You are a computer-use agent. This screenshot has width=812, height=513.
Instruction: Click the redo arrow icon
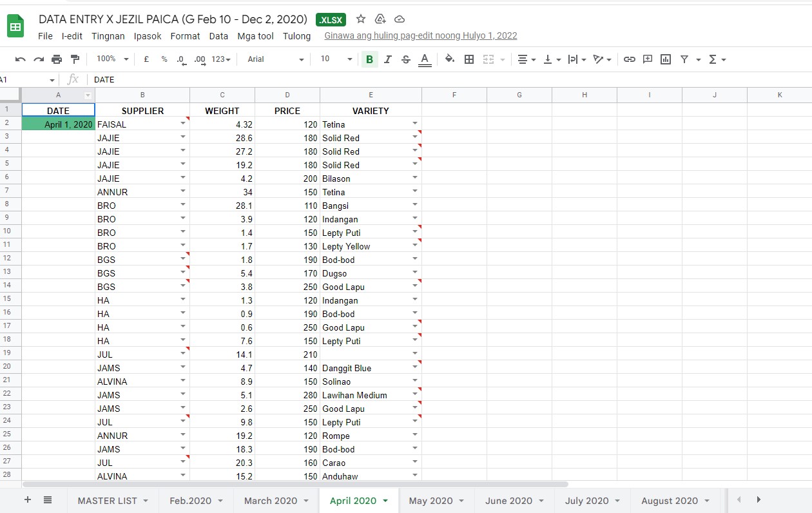(39, 59)
